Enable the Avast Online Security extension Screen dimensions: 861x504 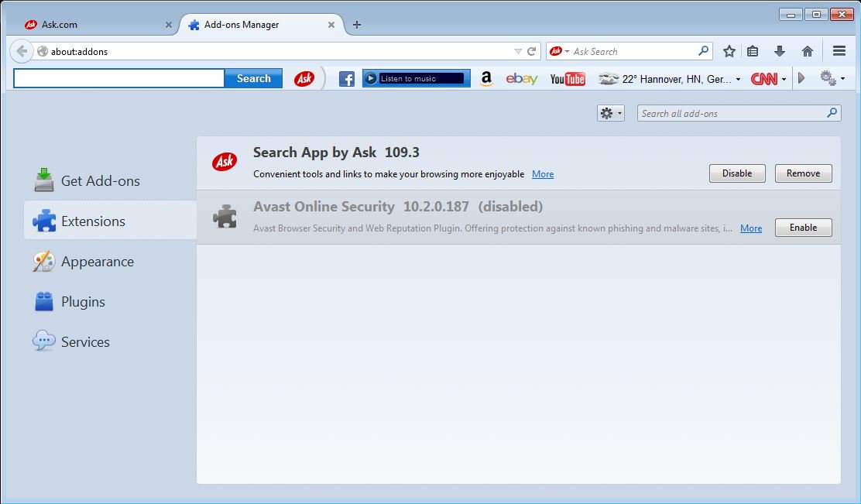click(x=803, y=228)
